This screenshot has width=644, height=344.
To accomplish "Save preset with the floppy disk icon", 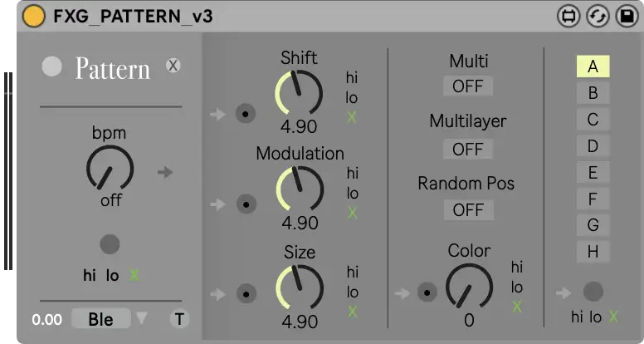I will (627, 17).
